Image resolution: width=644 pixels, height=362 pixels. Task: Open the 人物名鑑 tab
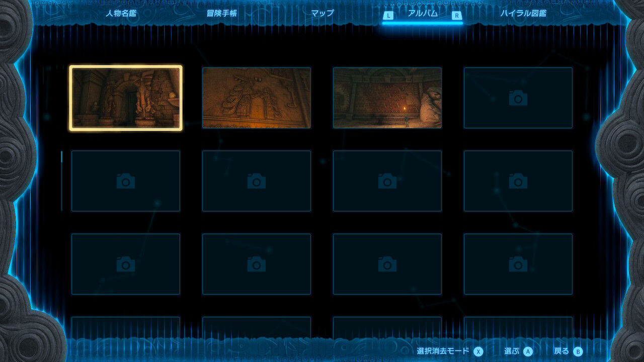coord(121,13)
